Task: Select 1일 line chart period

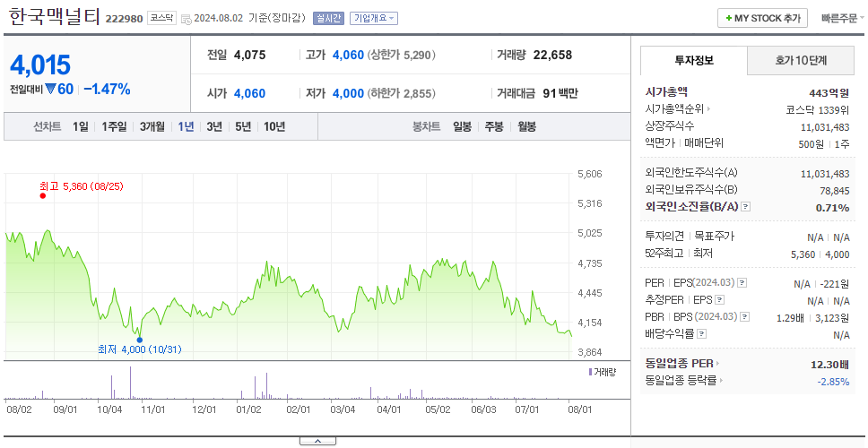Action: (x=81, y=126)
